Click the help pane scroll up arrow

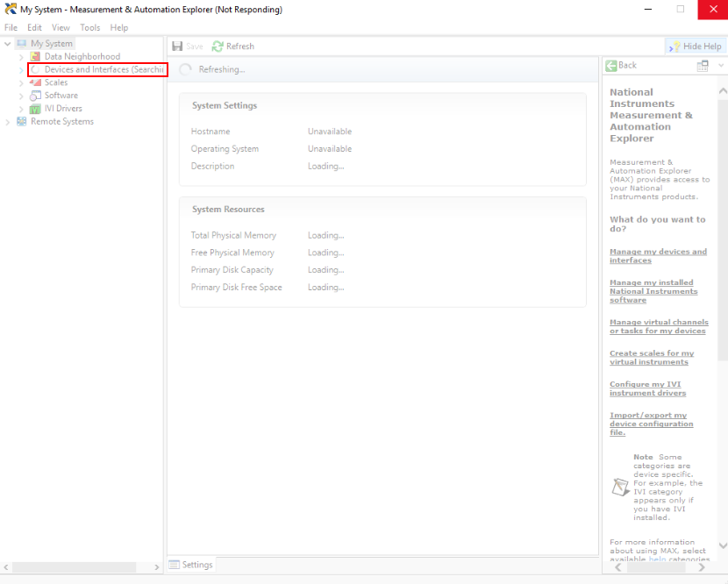[723, 91]
